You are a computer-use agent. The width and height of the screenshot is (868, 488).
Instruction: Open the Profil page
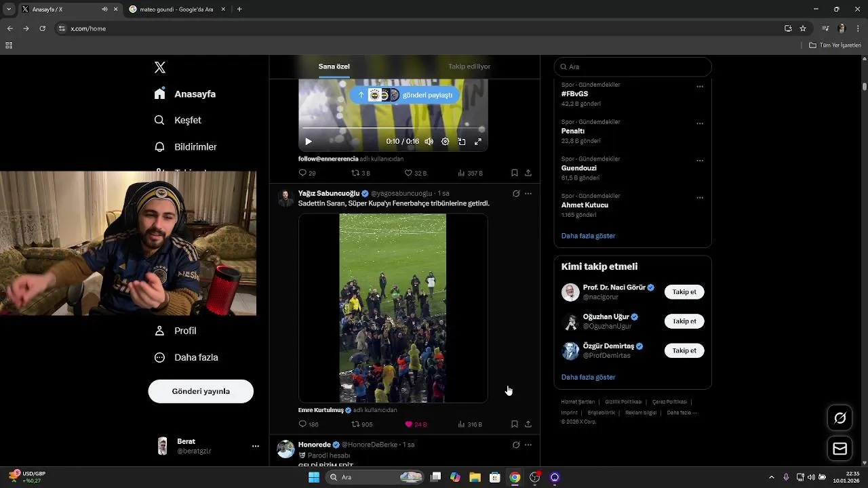pos(176,331)
